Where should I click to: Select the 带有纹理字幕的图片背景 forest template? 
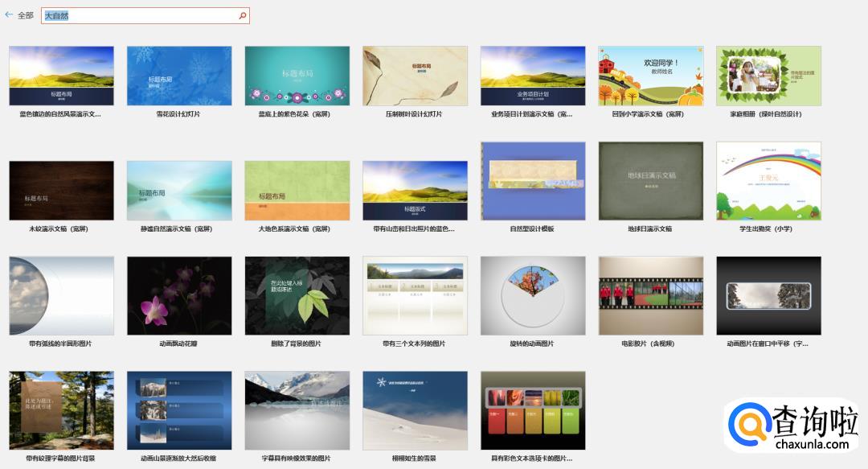tap(61, 410)
